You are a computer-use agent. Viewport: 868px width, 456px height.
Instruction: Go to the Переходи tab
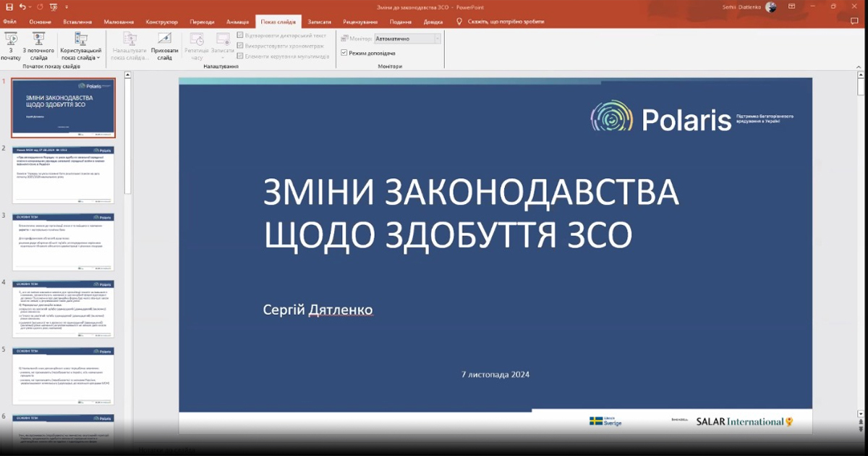pos(202,22)
